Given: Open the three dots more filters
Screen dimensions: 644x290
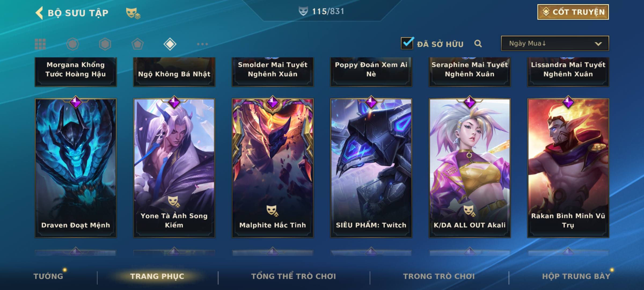Looking at the screenshot, I should pyautogui.click(x=202, y=44).
